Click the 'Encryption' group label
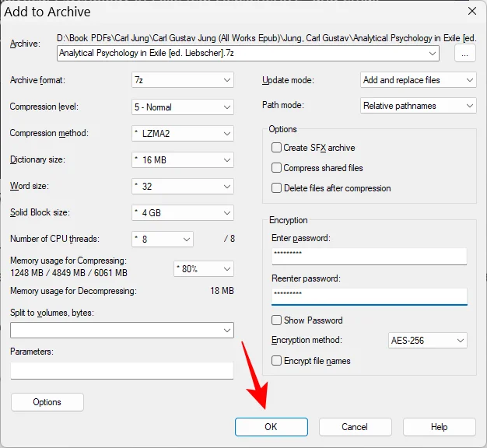 tap(288, 220)
